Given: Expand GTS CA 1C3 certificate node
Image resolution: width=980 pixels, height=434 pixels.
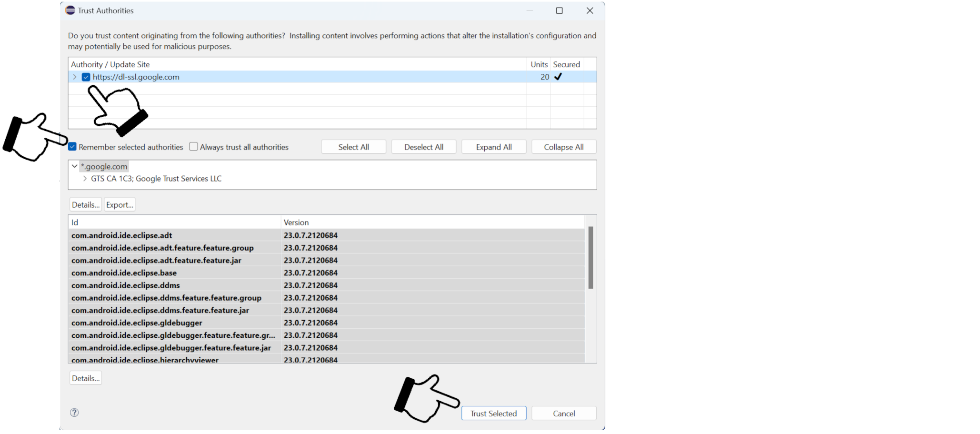Looking at the screenshot, I should click(85, 179).
